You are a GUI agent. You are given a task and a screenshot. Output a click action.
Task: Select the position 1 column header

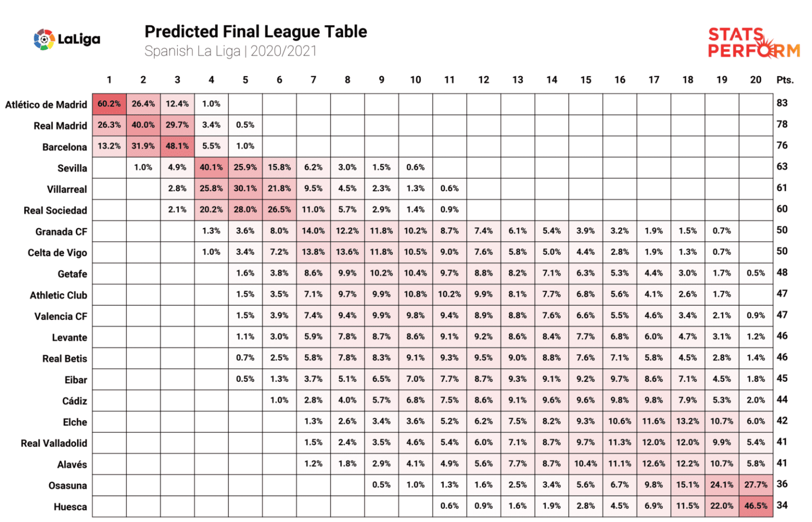109,80
